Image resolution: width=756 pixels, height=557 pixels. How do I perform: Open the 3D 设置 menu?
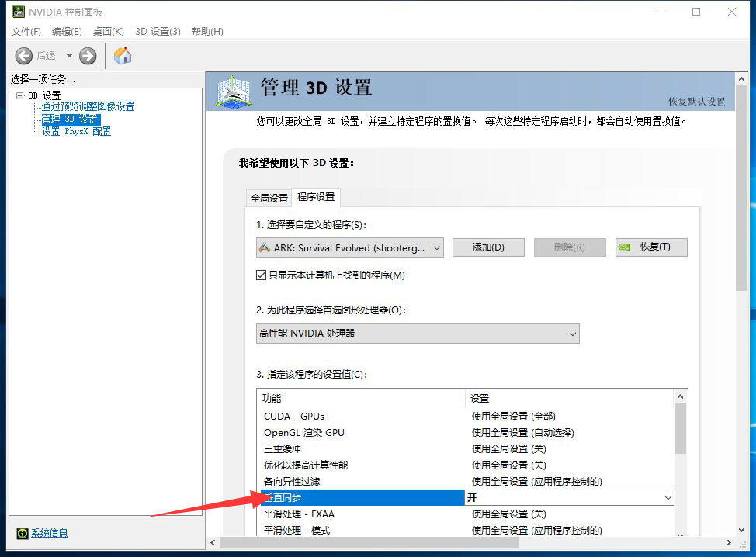click(x=158, y=31)
